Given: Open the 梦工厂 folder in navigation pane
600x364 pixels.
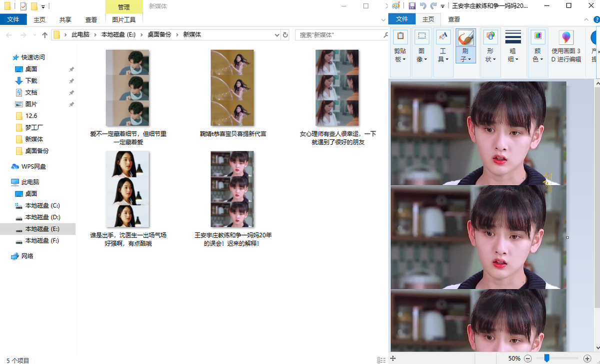Looking at the screenshot, I should pyautogui.click(x=34, y=127).
